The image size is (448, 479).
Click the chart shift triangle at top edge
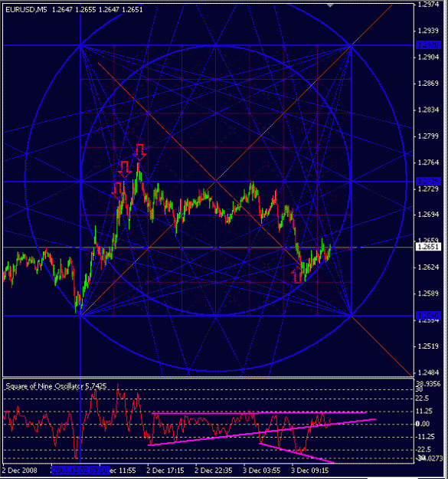point(329,5)
